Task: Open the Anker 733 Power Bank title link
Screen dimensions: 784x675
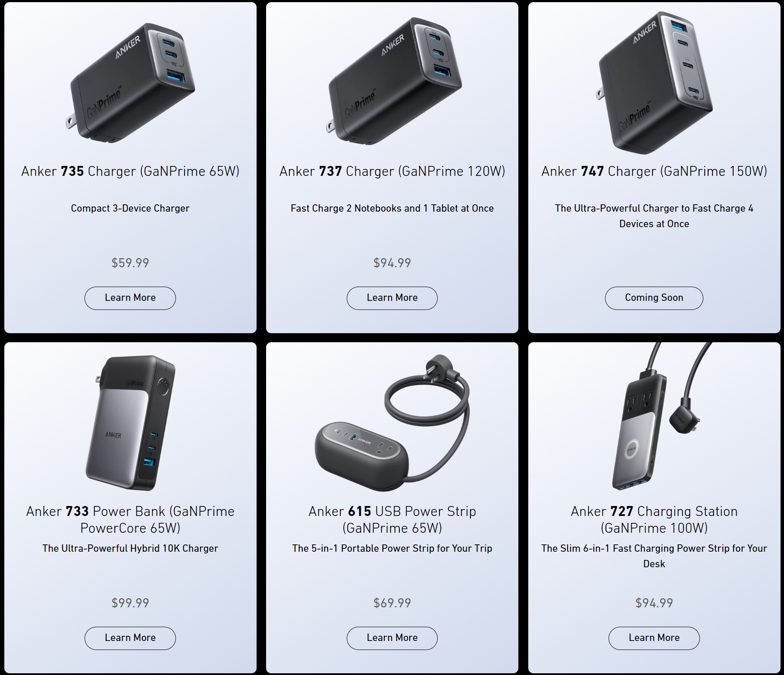Action: pos(130,519)
